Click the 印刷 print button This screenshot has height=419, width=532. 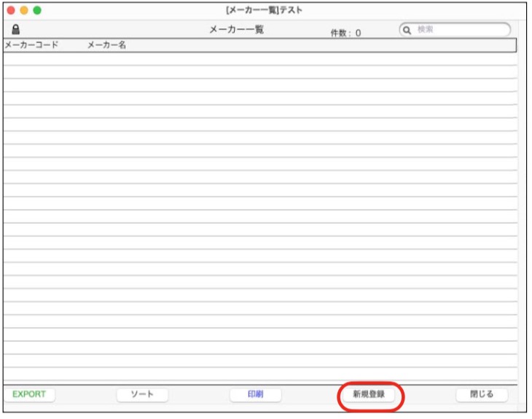(x=255, y=394)
